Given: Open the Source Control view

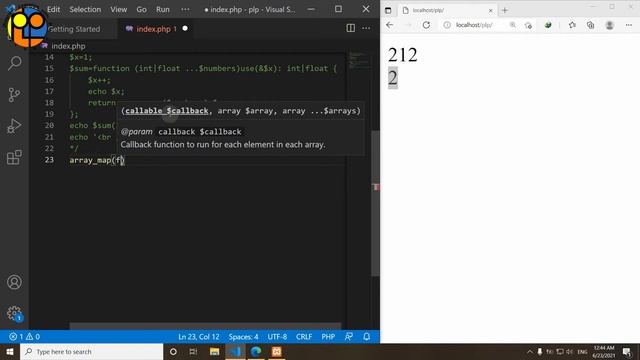Looking at the screenshot, I should click(x=15, y=95).
